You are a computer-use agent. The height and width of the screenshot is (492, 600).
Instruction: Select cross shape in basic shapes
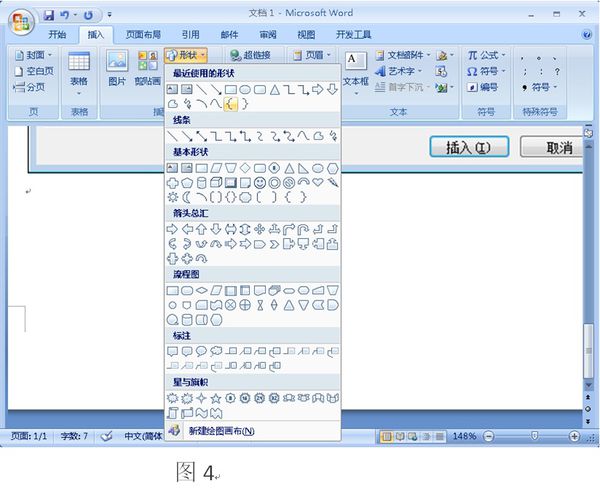click(173, 183)
